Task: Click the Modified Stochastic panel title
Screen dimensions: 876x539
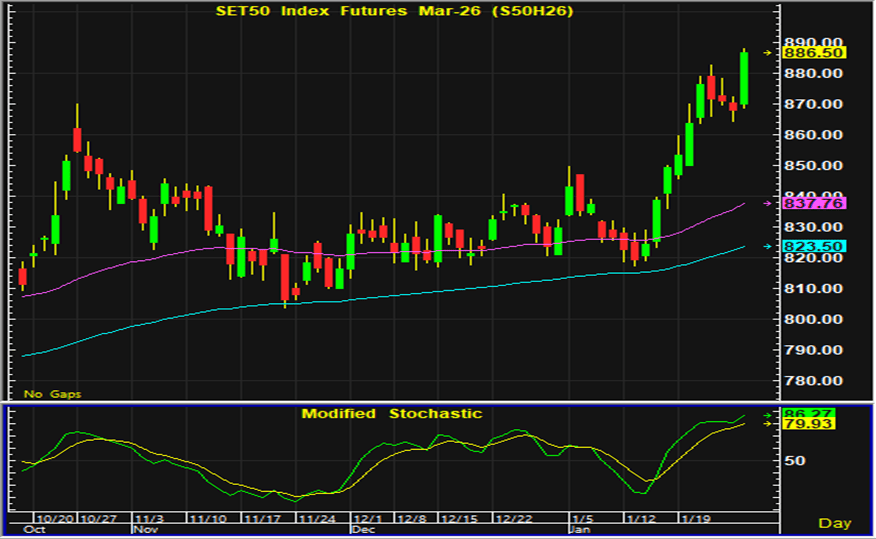Action: click(x=392, y=413)
